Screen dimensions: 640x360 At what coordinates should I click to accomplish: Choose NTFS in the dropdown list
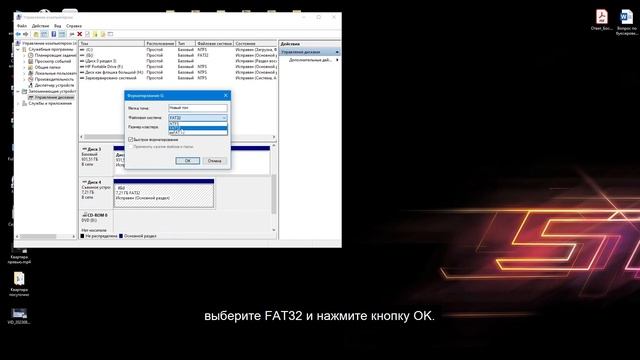(198, 124)
